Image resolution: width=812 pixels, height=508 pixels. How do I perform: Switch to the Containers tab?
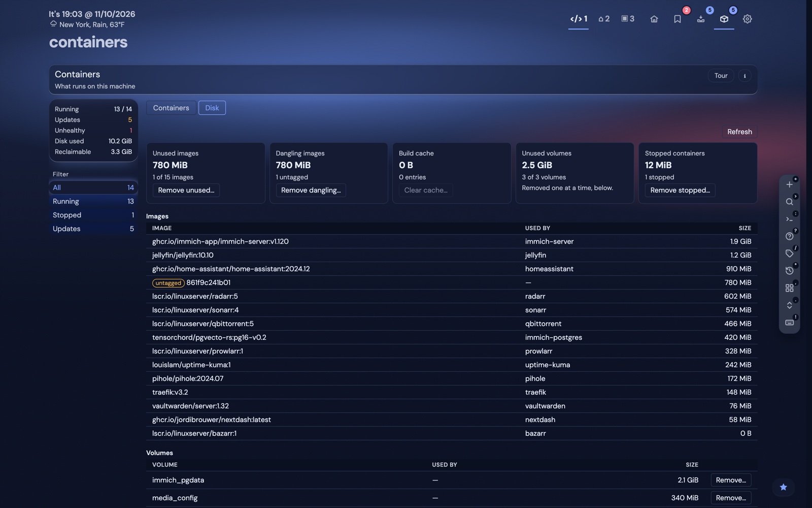coord(171,108)
